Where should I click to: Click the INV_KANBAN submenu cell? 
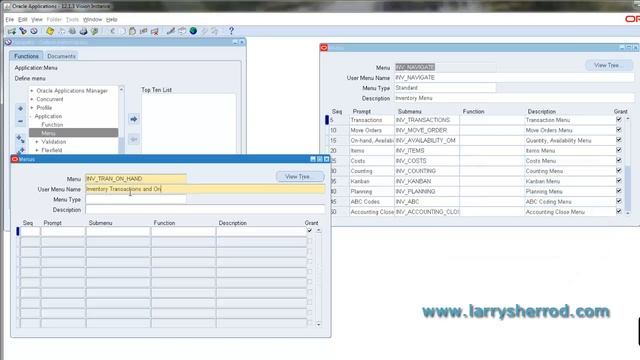427,181
